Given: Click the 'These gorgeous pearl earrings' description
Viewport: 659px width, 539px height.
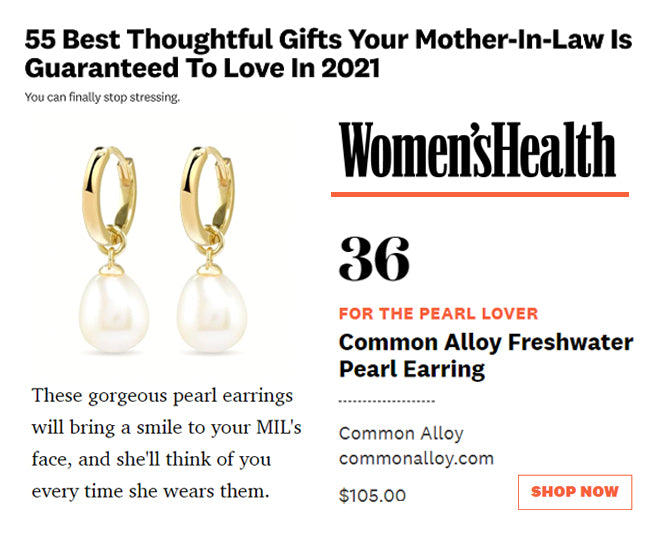Looking at the screenshot, I should 166,443.
